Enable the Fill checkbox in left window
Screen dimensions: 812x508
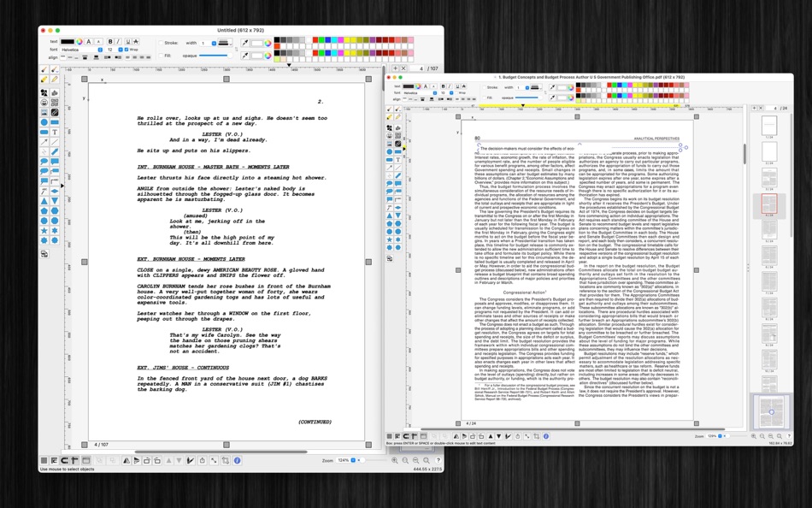[161, 56]
